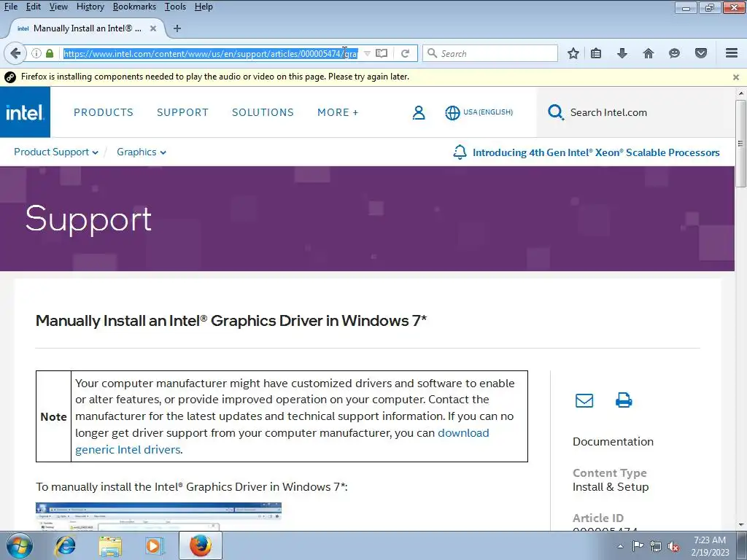Select the Manually Install an Intel tab
The height and width of the screenshot is (560, 747).
(x=88, y=28)
